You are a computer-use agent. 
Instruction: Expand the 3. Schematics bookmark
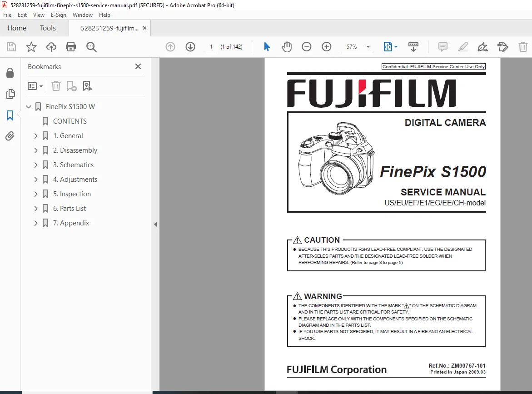pyautogui.click(x=36, y=165)
